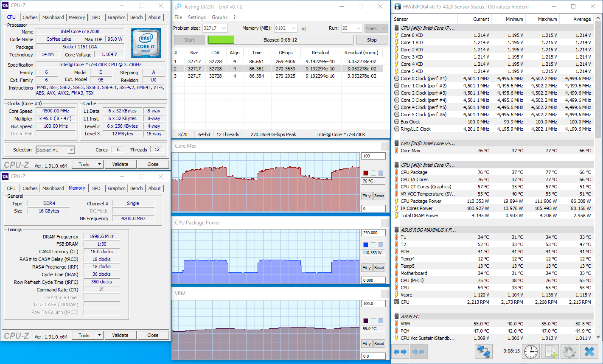603x364 pixels.
Task: Click Fit y on the VRM graph
Action: [x=367, y=344]
